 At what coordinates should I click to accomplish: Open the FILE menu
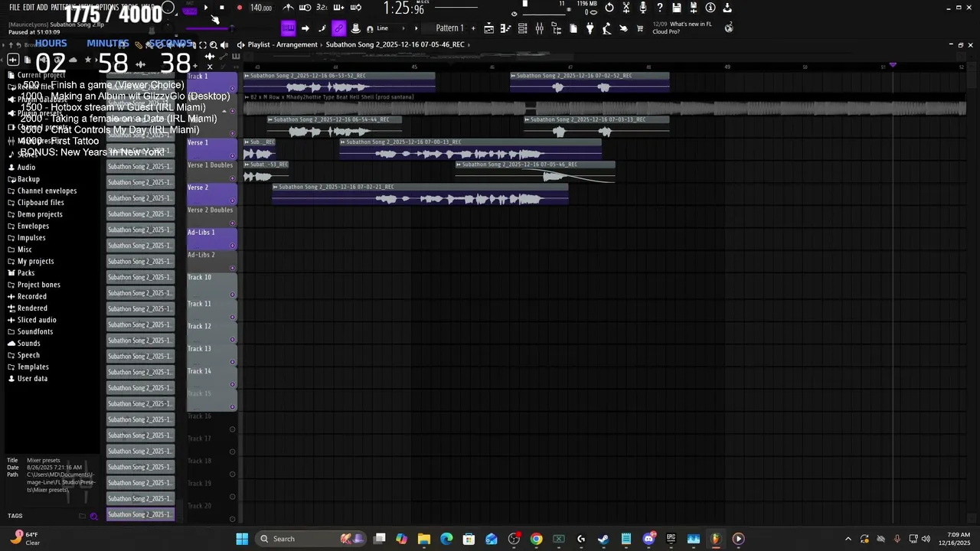(15, 7)
